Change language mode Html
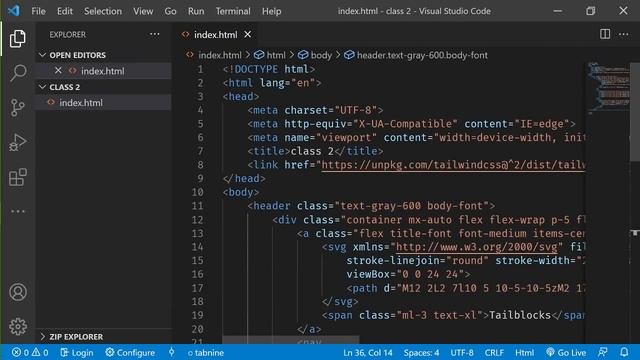 (524, 353)
